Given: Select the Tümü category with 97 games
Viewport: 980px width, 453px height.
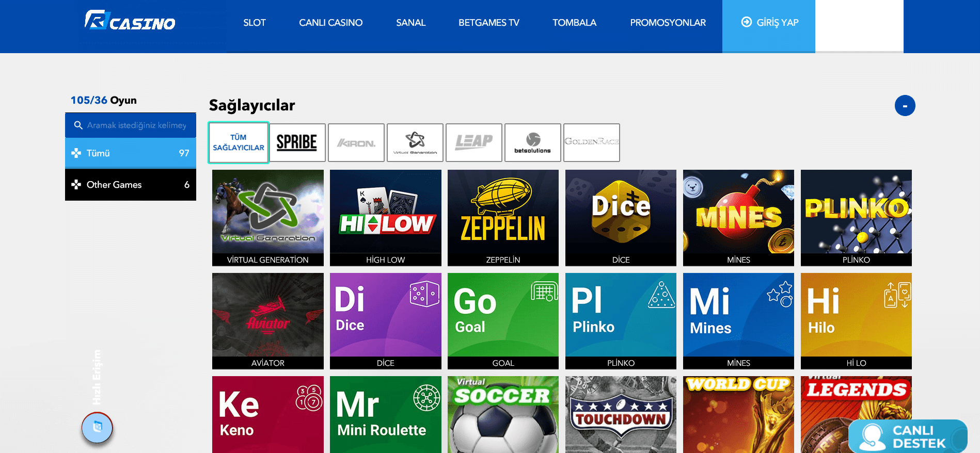Looking at the screenshot, I should (x=131, y=153).
